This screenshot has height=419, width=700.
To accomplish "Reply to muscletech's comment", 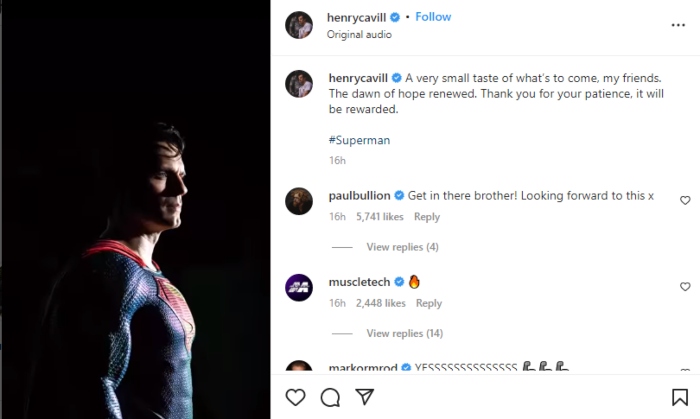I will point(428,303).
